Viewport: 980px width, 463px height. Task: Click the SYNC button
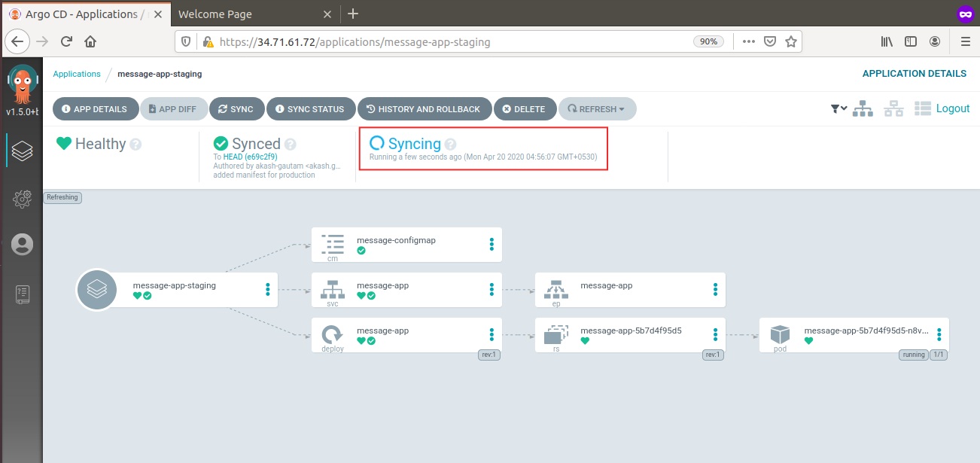236,109
